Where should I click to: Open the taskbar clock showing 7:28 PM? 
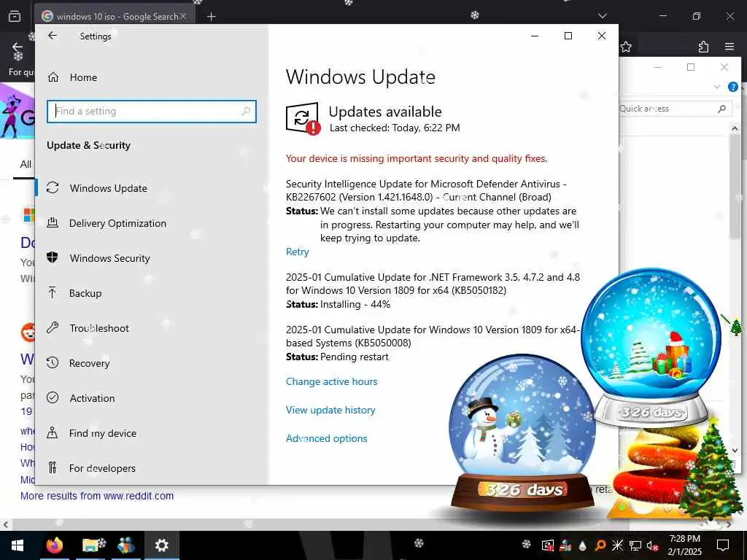point(684,545)
